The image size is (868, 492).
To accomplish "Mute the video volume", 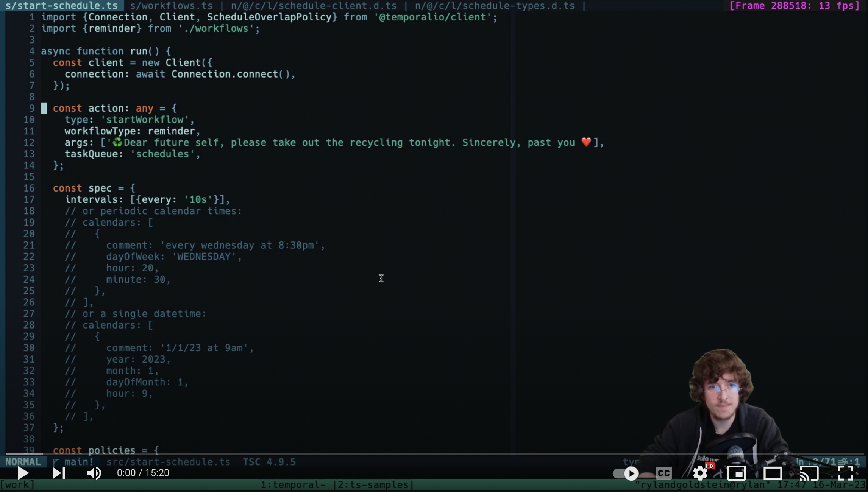I will point(94,473).
